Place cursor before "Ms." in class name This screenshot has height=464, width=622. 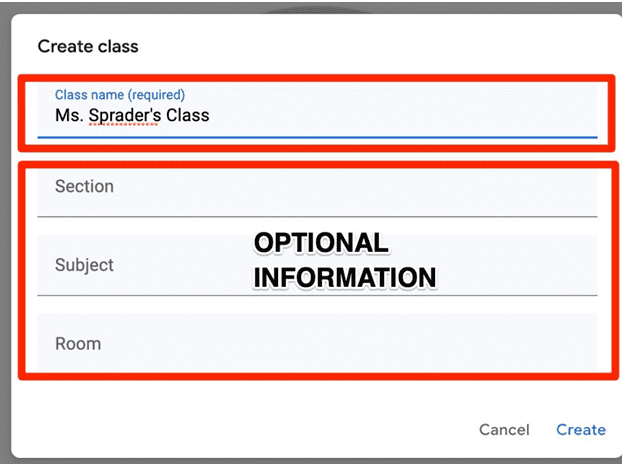pyautogui.click(x=55, y=115)
